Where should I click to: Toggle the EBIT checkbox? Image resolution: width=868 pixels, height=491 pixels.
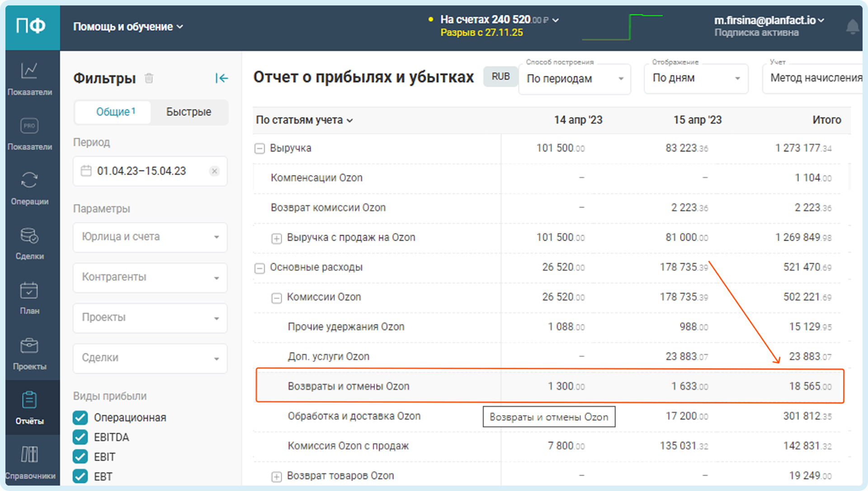click(x=80, y=457)
